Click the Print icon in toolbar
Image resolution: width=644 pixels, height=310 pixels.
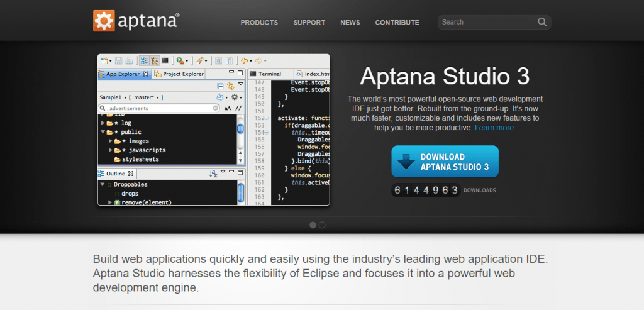tap(129, 61)
